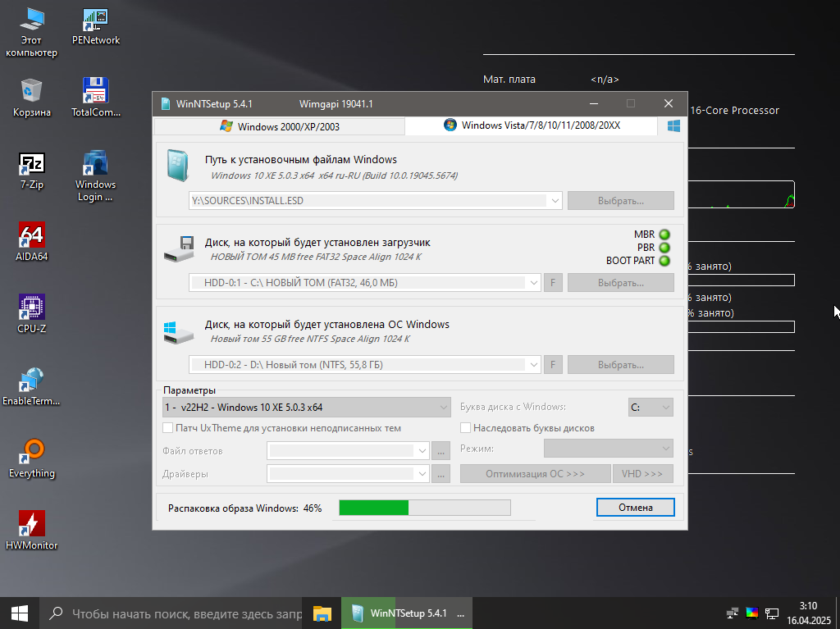This screenshot has height=629, width=840.
Task: Click the F format button for install drive
Action: [x=553, y=365]
